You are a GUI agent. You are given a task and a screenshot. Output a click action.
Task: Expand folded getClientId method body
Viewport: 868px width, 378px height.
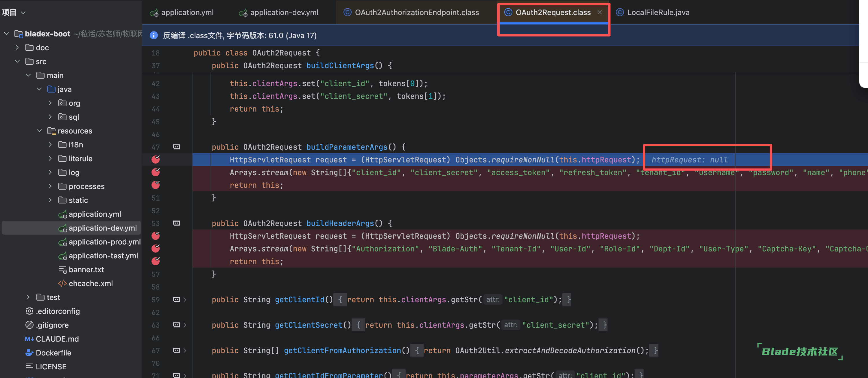(x=185, y=299)
